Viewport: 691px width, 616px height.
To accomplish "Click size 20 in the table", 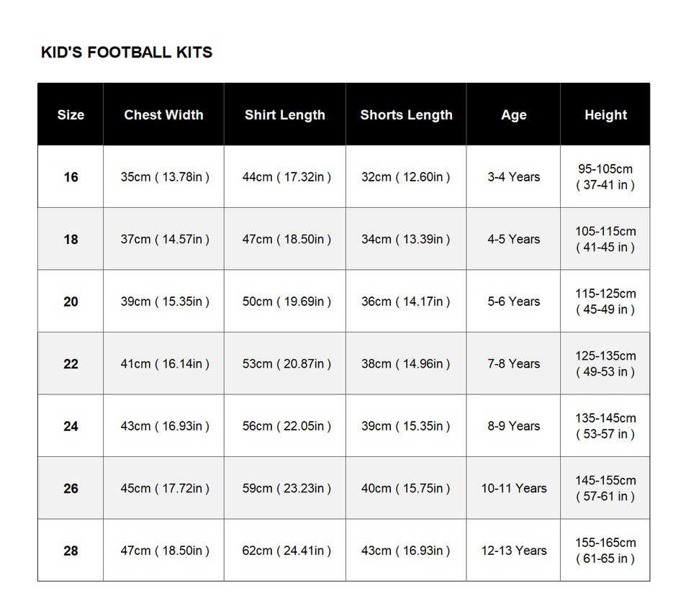I will (71, 302).
